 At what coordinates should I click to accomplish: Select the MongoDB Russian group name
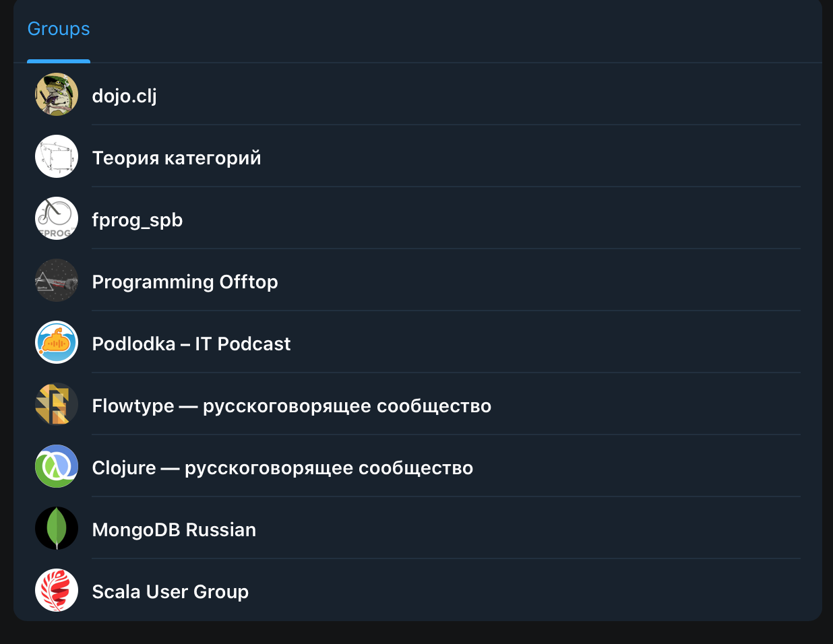click(x=174, y=530)
